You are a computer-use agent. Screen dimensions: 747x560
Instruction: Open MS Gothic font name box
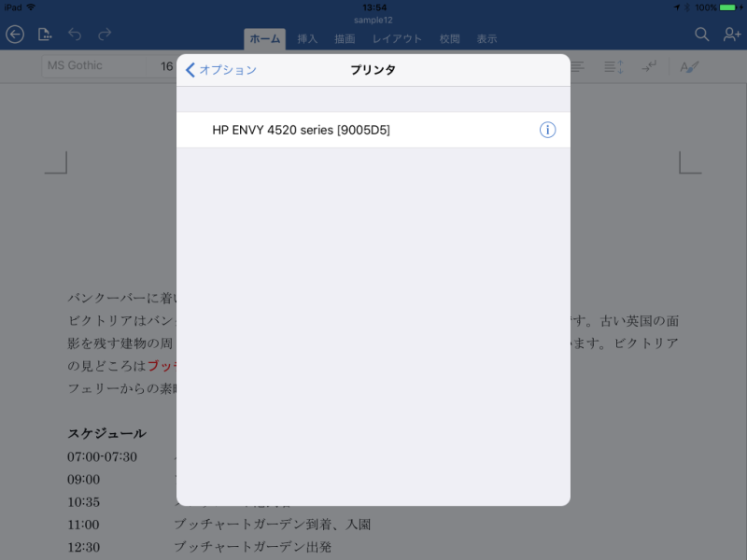pos(94,65)
